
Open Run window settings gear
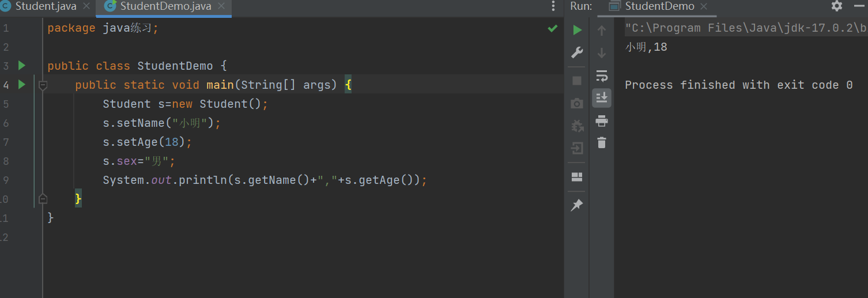837,6
